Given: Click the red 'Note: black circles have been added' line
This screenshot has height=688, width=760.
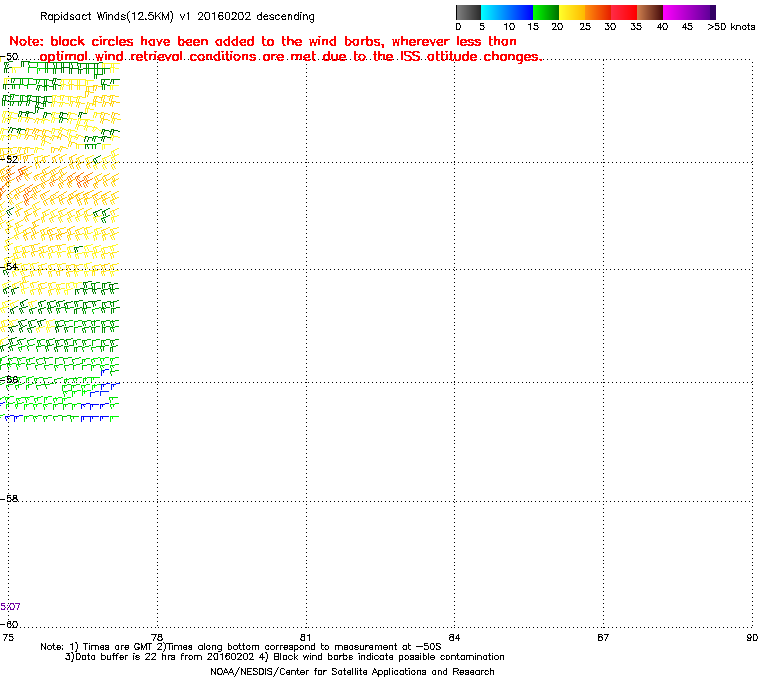Looking at the screenshot, I should 263,41.
